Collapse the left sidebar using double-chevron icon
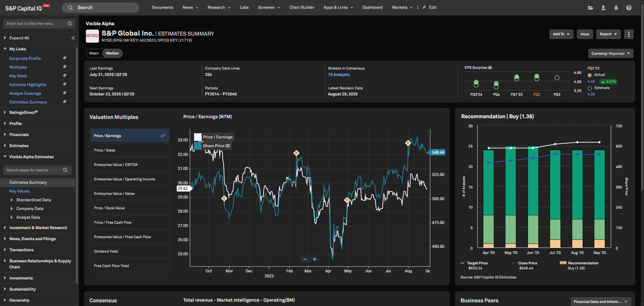 coord(73,38)
